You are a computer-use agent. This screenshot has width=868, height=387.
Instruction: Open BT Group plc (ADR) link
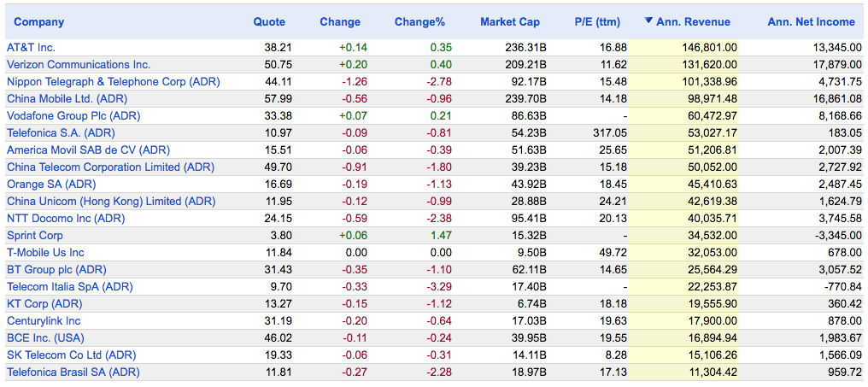coord(56,270)
